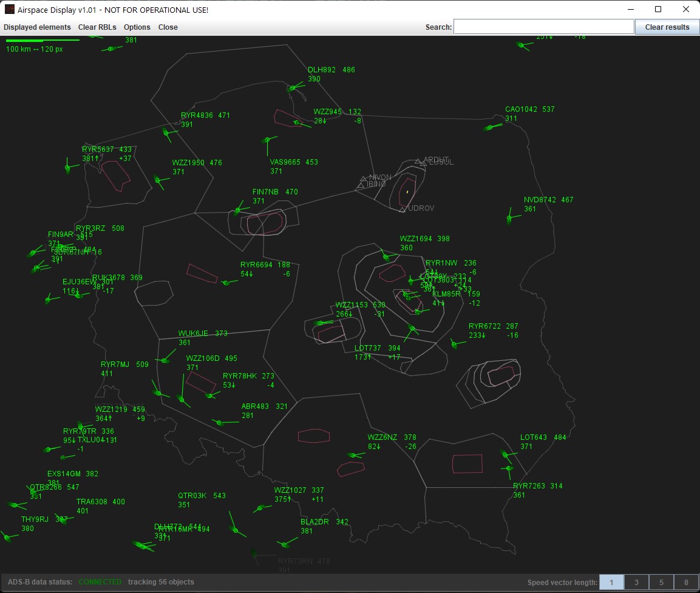Click the FIN7NB aircraft symbol

[x=237, y=211]
